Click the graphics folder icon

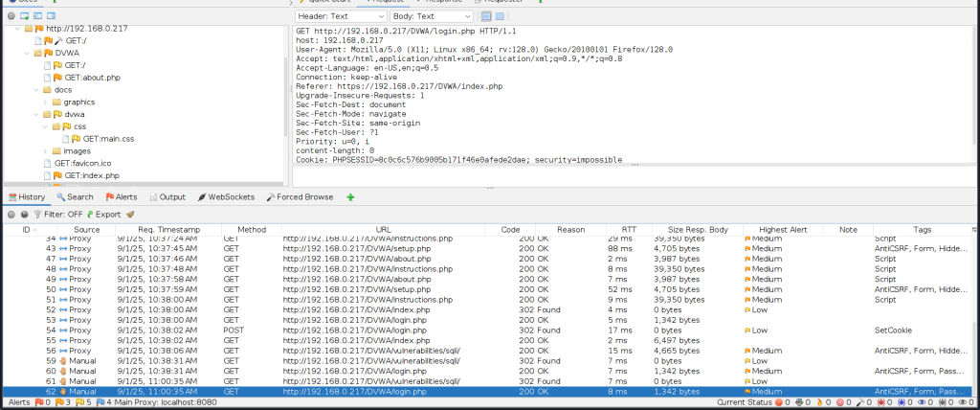coord(56,102)
